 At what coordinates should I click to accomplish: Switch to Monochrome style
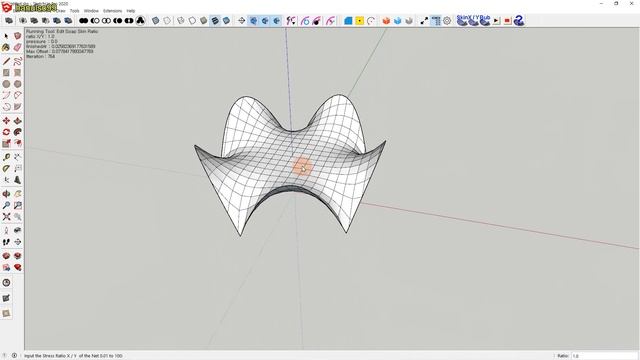pos(226,20)
